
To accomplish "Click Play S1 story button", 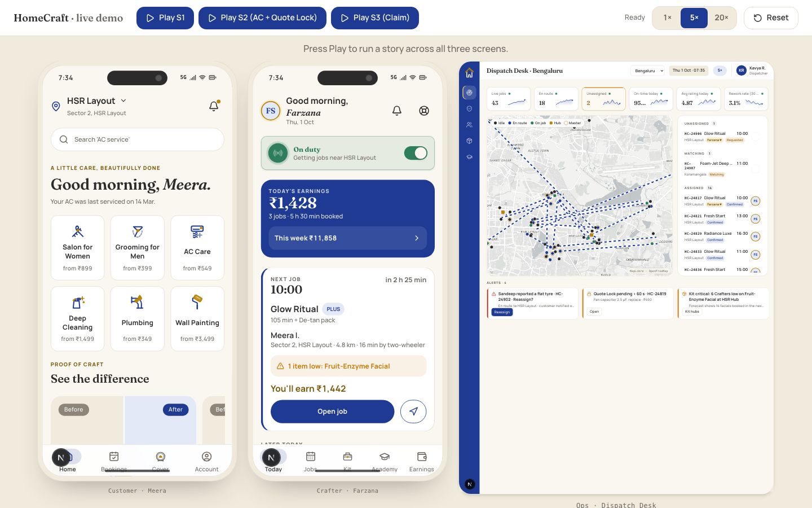I will pyautogui.click(x=165, y=18).
